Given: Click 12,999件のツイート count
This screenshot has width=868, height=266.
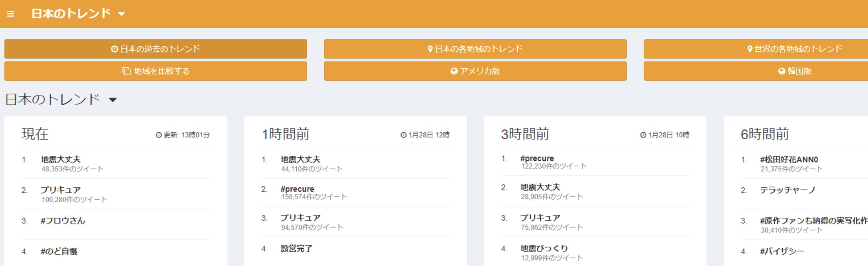Looking at the screenshot, I should coord(552,258).
